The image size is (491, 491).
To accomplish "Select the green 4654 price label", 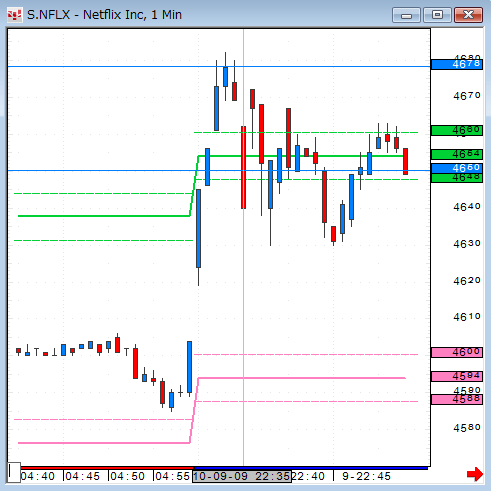I will click(x=457, y=154).
